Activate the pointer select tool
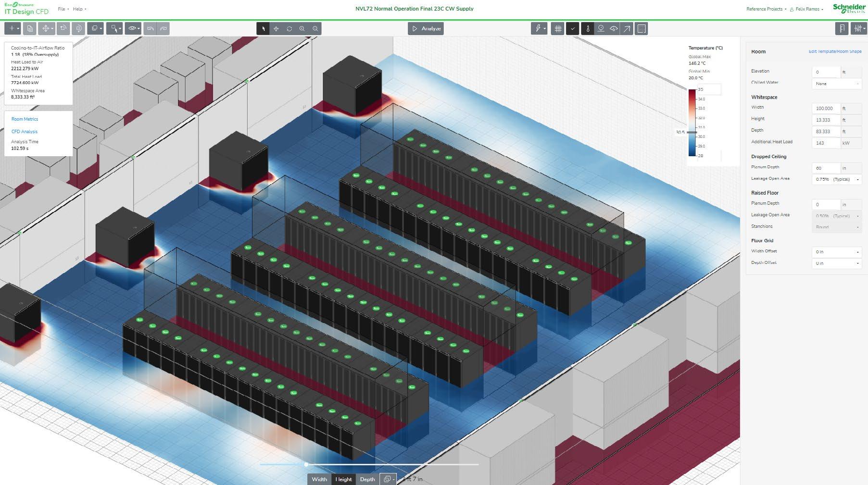The height and width of the screenshot is (485, 868). click(263, 29)
